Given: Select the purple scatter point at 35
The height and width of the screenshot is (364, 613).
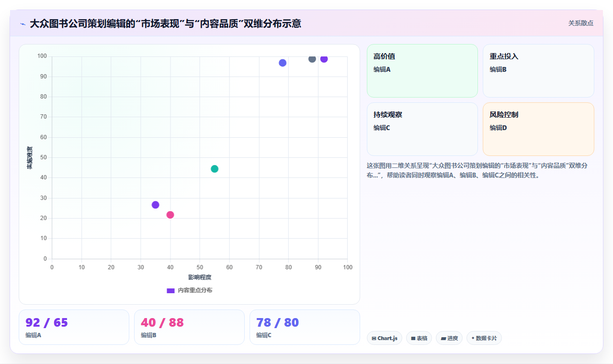Looking at the screenshot, I should [x=155, y=205].
